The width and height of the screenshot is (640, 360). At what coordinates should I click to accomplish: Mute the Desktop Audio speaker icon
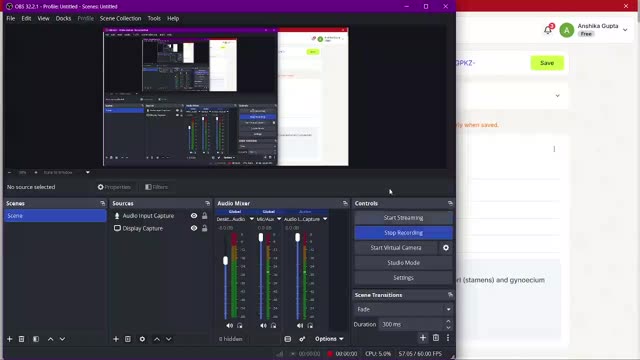(x=229, y=325)
